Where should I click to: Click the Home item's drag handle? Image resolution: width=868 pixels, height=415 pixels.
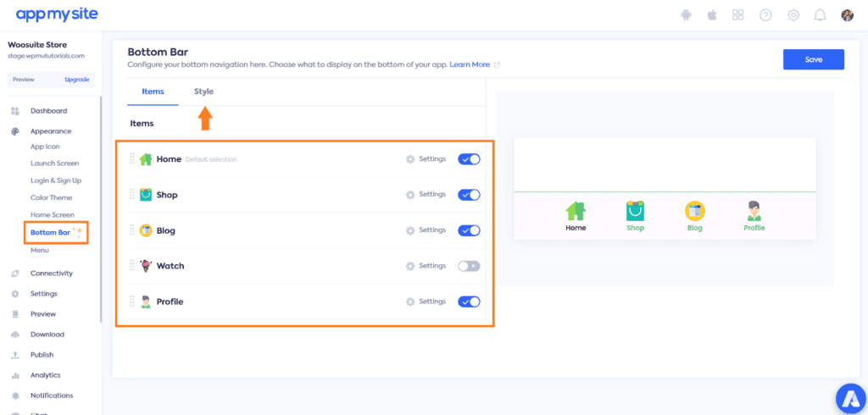pos(132,159)
